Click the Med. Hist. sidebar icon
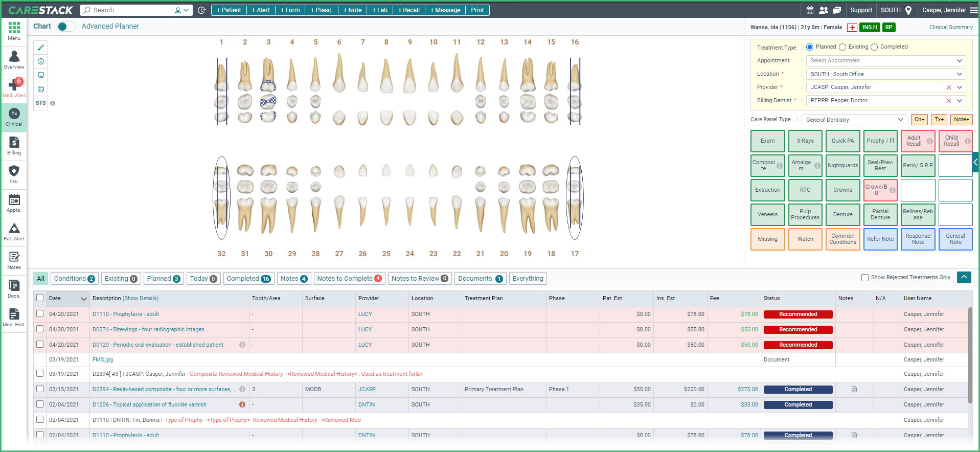 click(14, 317)
